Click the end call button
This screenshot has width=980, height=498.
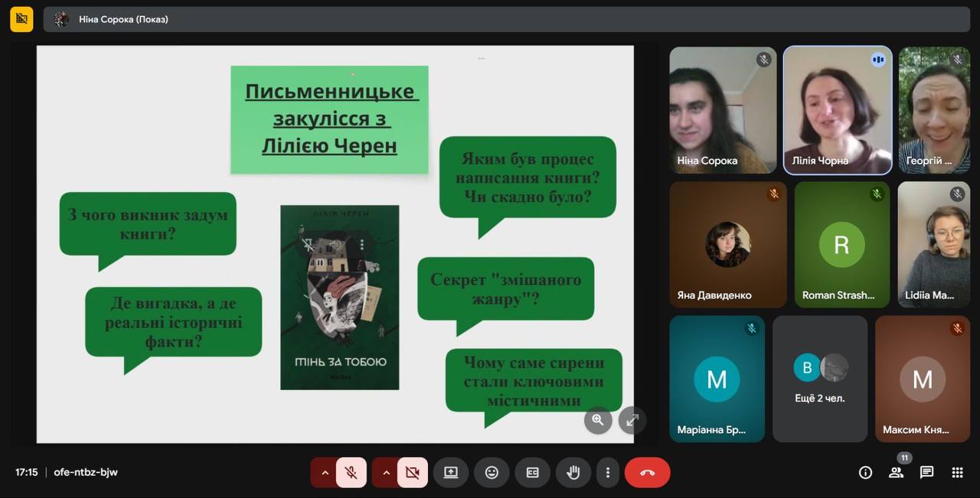point(647,473)
